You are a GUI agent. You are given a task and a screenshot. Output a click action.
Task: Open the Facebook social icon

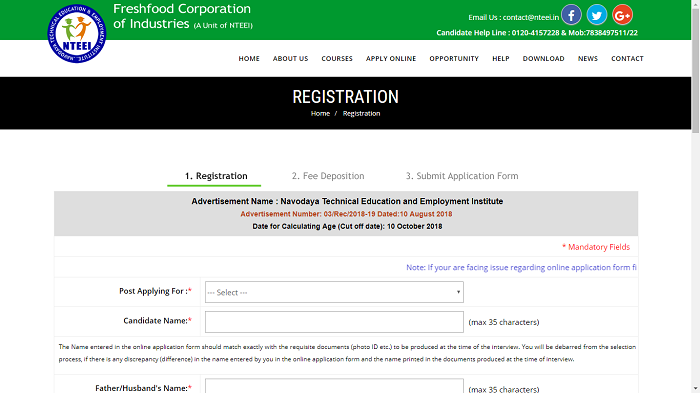tap(571, 15)
